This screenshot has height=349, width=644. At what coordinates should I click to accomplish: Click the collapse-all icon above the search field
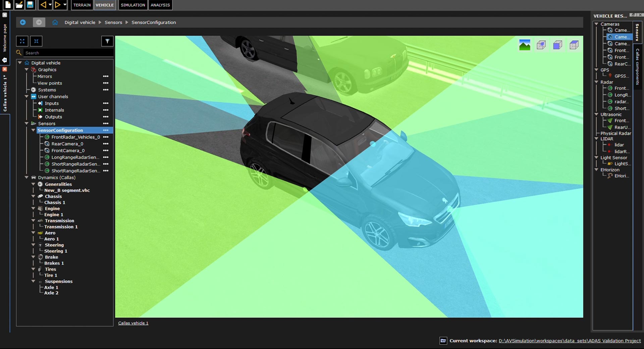tap(36, 41)
